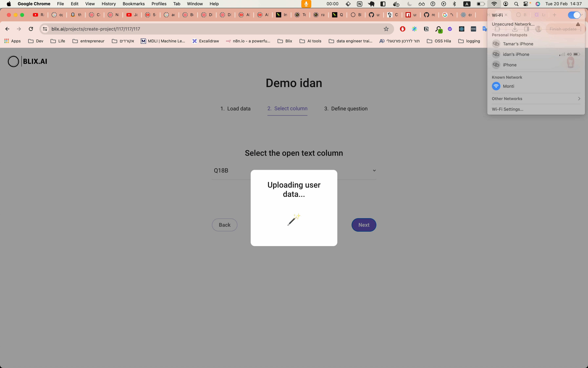Viewport: 588px width, 368px height.
Task: Open the Profiles menu
Action: pyautogui.click(x=159, y=4)
